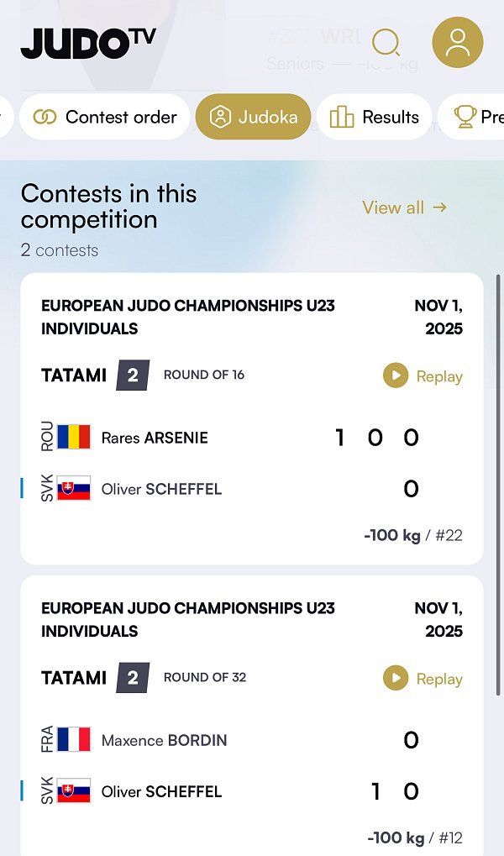Click Tatami 2 badge in Round of 32
This screenshot has height=856, width=504.
[133, 678]
